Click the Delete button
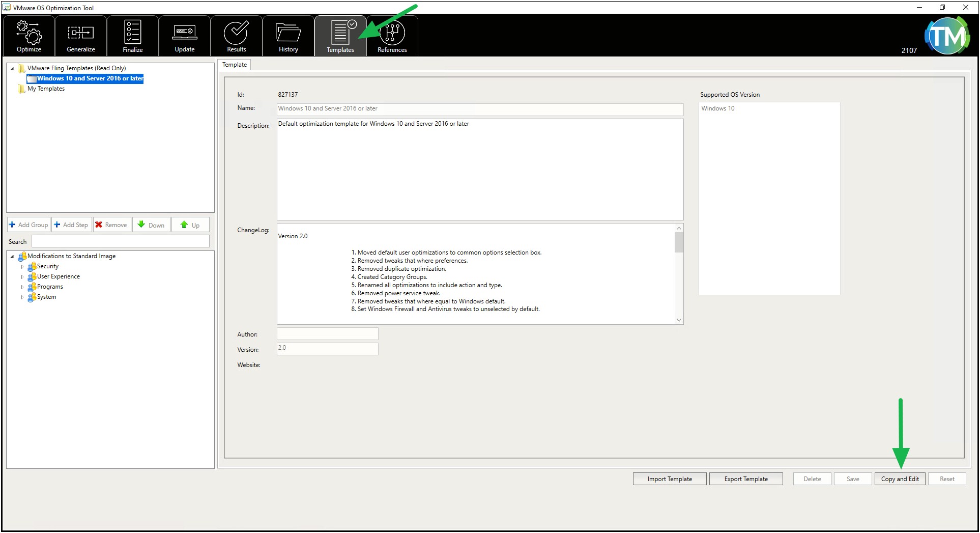This screenshot has height=533, width=980. 812,479
